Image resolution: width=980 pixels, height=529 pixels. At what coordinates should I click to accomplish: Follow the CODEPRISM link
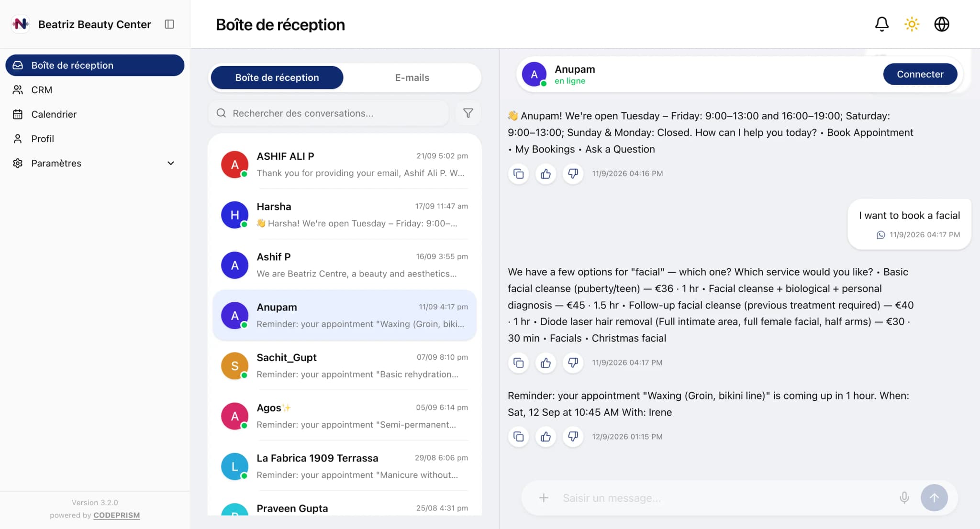117,515
